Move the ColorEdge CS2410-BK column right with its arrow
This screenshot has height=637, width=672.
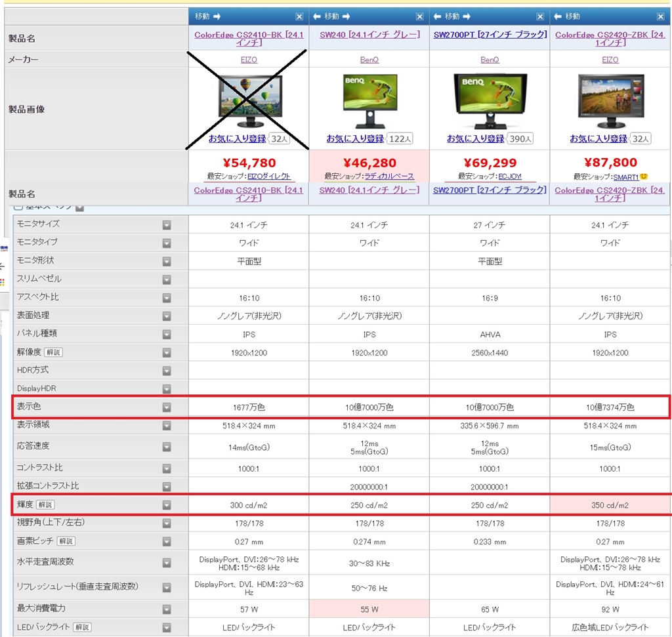(217, 16)
